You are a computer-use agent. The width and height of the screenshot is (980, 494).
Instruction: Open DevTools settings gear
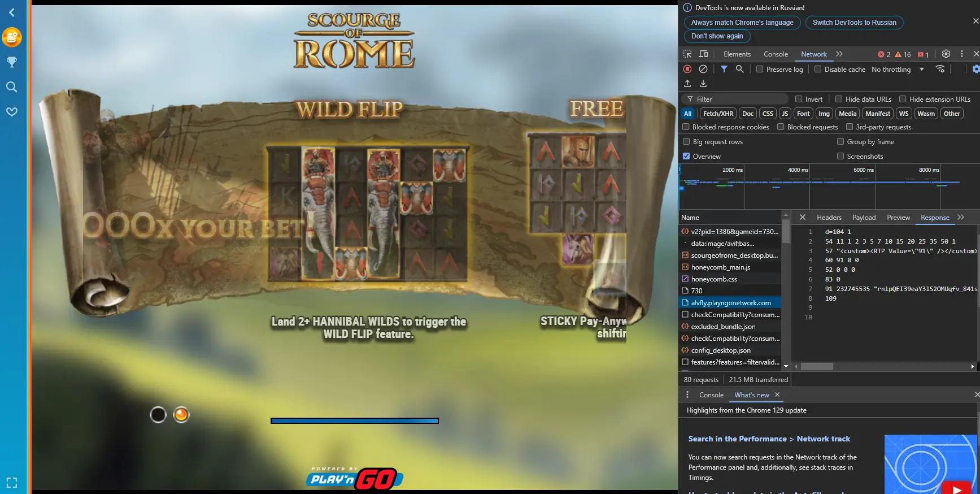[x=946, y=54]
